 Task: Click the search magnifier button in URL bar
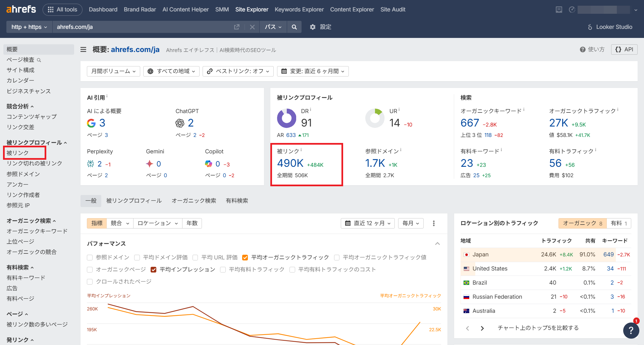tap(294, 27)
